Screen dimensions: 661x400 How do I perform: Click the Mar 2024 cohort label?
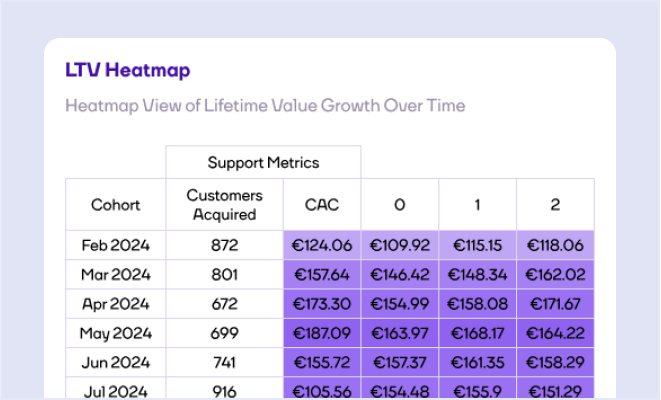point(115,273)
